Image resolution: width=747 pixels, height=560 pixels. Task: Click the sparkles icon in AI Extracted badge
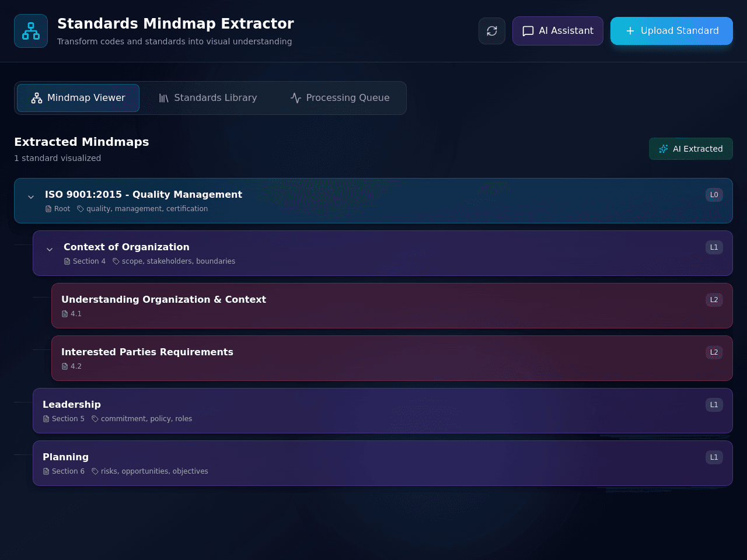pos(664,149)
